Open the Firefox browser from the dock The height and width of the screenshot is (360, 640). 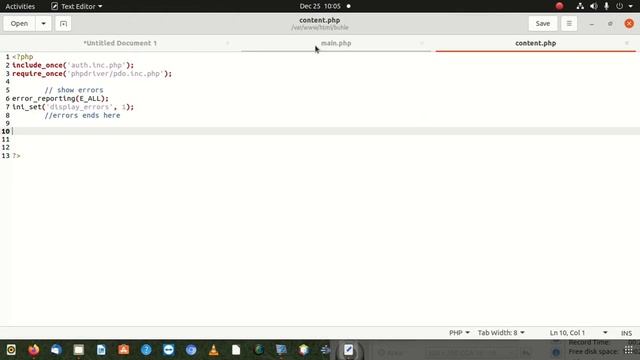33,350
